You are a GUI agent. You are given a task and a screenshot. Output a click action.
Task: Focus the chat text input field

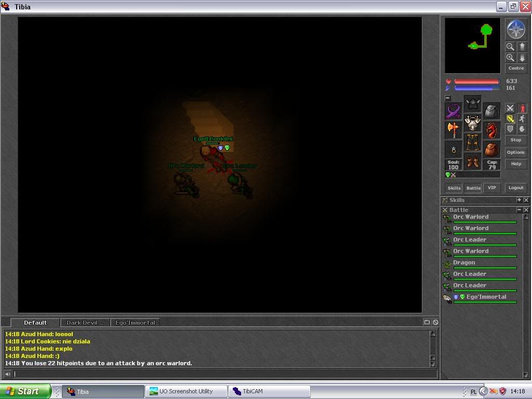click(x=225, y=374)
